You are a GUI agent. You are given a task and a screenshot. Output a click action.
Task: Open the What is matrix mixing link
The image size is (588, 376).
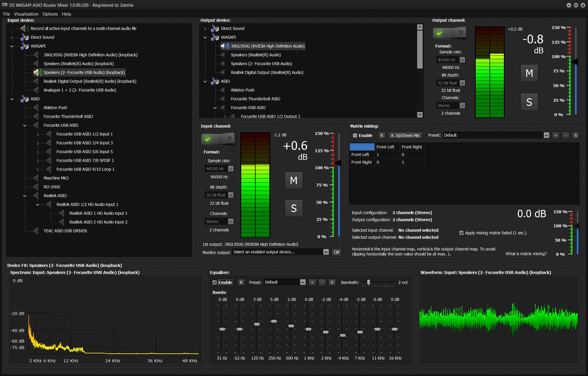tap(526, 253)
